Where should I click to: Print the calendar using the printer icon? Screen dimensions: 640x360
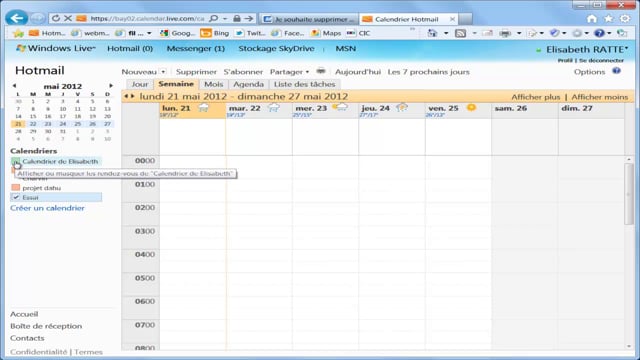point(321,71)
